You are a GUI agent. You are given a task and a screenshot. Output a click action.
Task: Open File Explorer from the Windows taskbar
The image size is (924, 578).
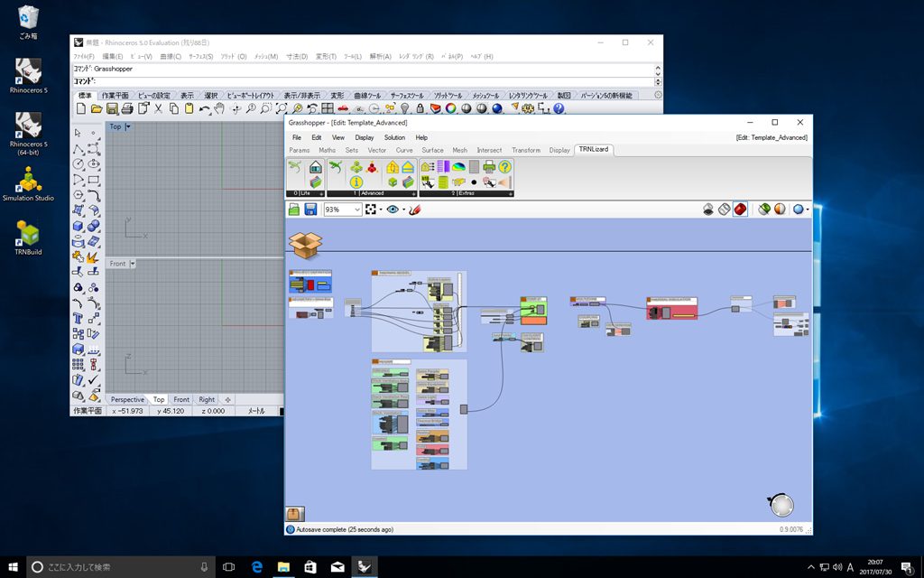[282, 567]
